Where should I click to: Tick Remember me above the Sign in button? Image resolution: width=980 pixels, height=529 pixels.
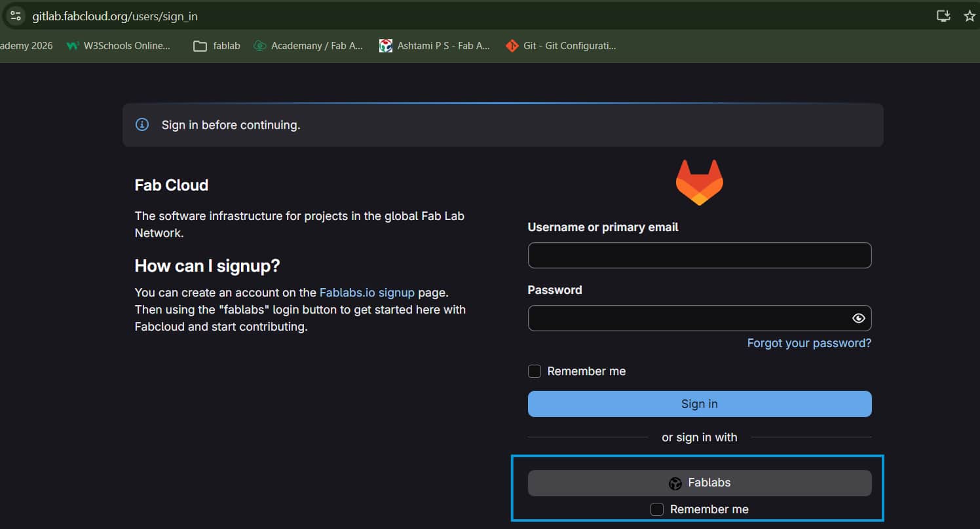click(535, 371)
